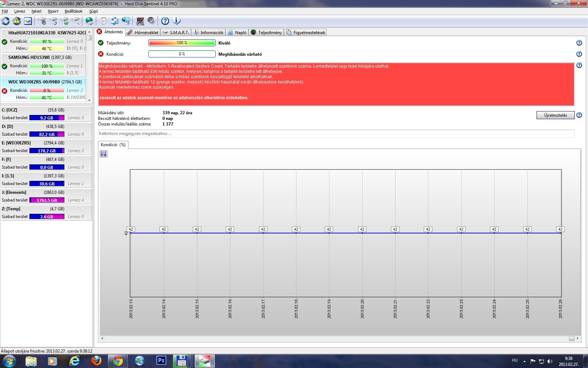Select the HitaHUA721010KLA330 disk entry
The height and width of the screenshot is (368, 588).
[44, 41]
